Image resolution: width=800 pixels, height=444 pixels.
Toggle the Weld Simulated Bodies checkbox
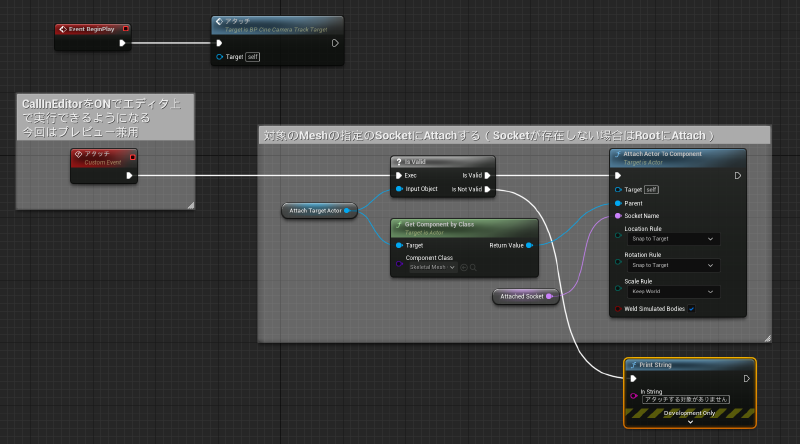click(x=691, y=309)
